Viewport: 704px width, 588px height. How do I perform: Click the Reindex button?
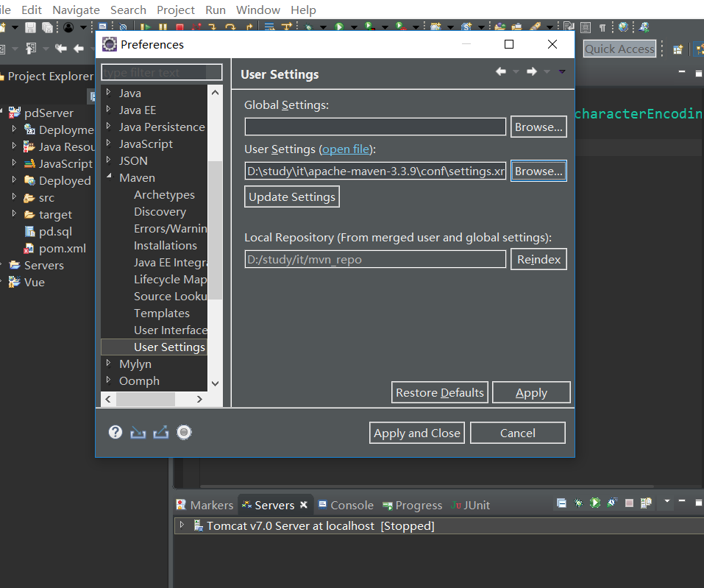coord(538,259)
